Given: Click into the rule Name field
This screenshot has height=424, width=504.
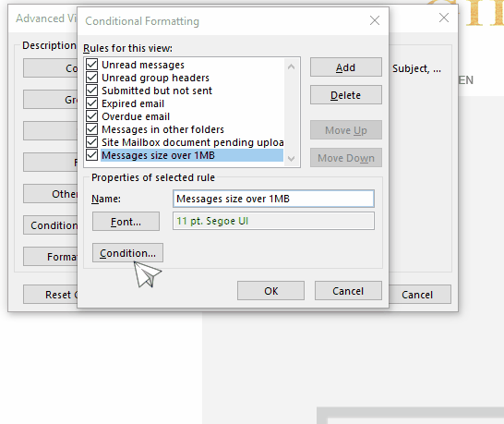Looking at the screenshot, I should coord(273,199).
